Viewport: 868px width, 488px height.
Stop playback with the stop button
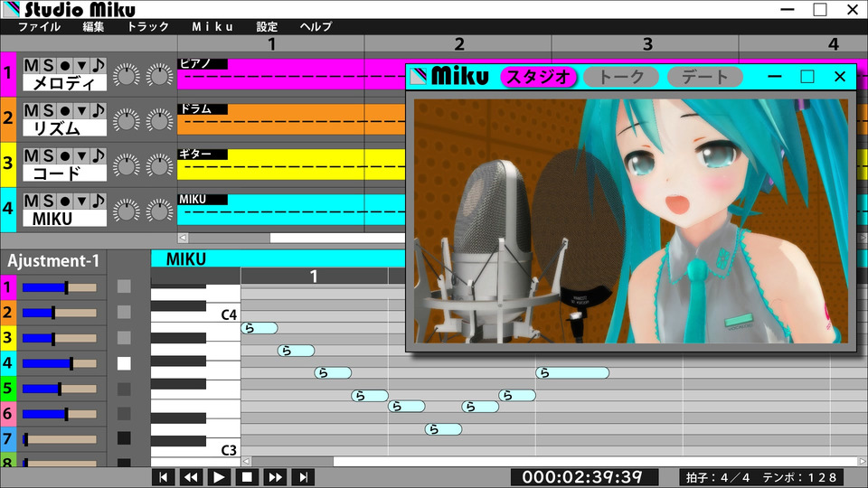(x=247, y=477)
